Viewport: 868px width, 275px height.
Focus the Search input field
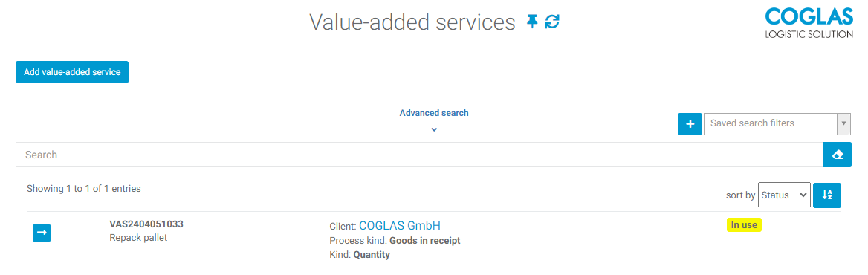419,155
